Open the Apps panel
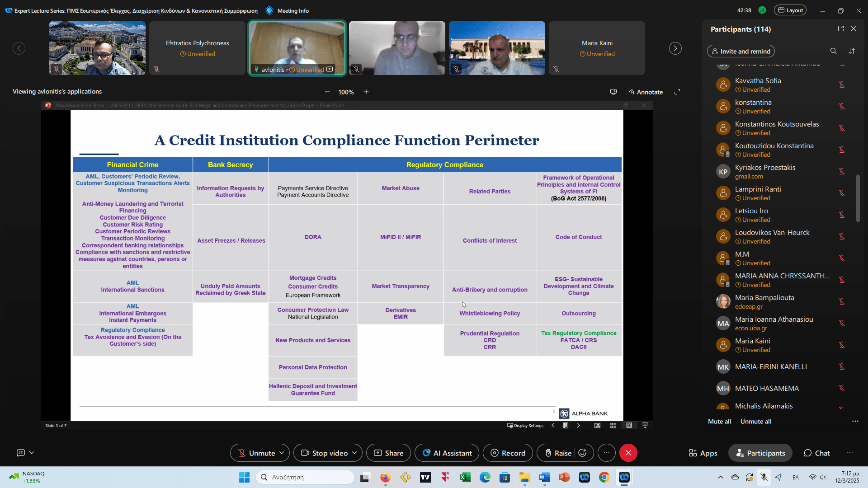Image resolution: width=868 pixels, height=488 pixels. click(x=703, y=453)
